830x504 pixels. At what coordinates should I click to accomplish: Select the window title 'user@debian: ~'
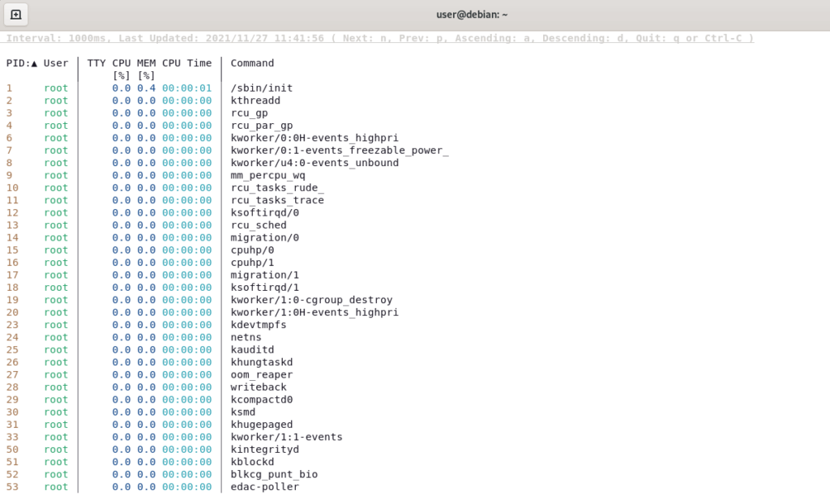click(x=472, y=15)
